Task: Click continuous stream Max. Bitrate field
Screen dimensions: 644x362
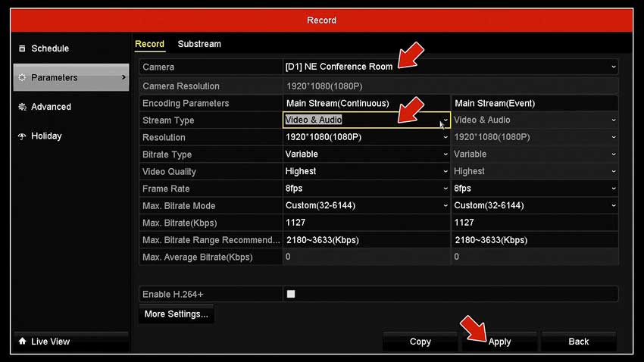Action: click(367, 223)
